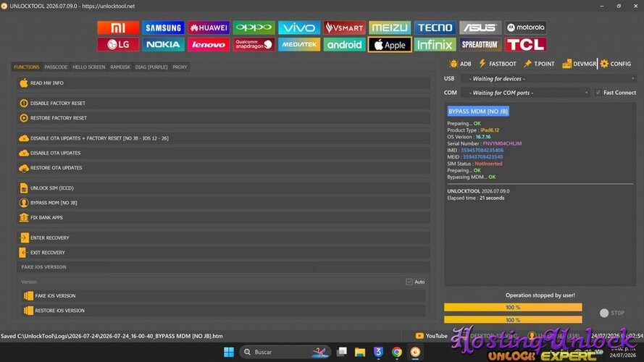Screen dimensions: 644x362
Task: Open File Explorer from the taskbar
Action: [x=360, y=352]
